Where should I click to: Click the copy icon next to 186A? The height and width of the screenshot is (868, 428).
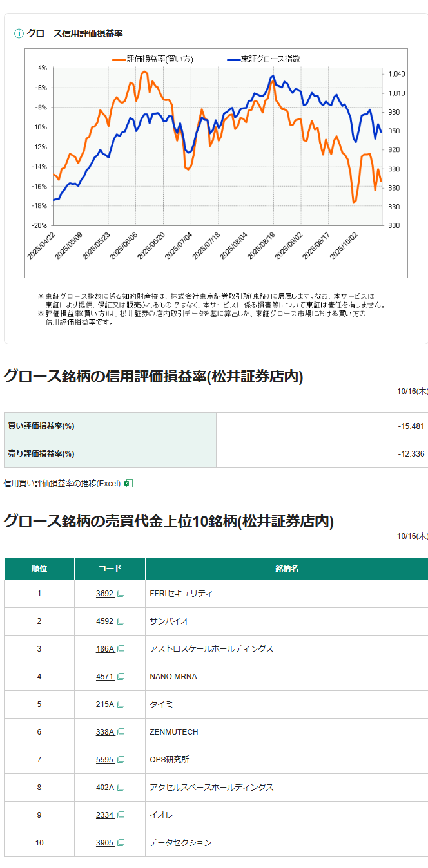tap(121, 649)
